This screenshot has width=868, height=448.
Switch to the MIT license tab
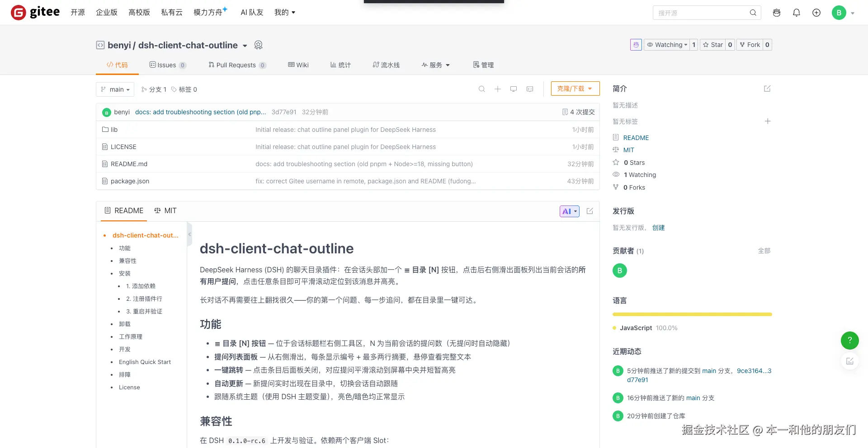click(x=165, y=211)
